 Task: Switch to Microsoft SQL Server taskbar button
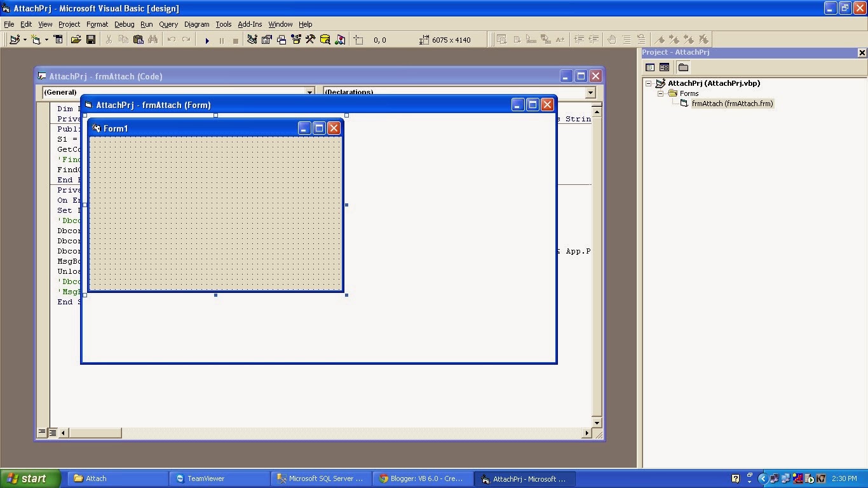click(322, 478)
